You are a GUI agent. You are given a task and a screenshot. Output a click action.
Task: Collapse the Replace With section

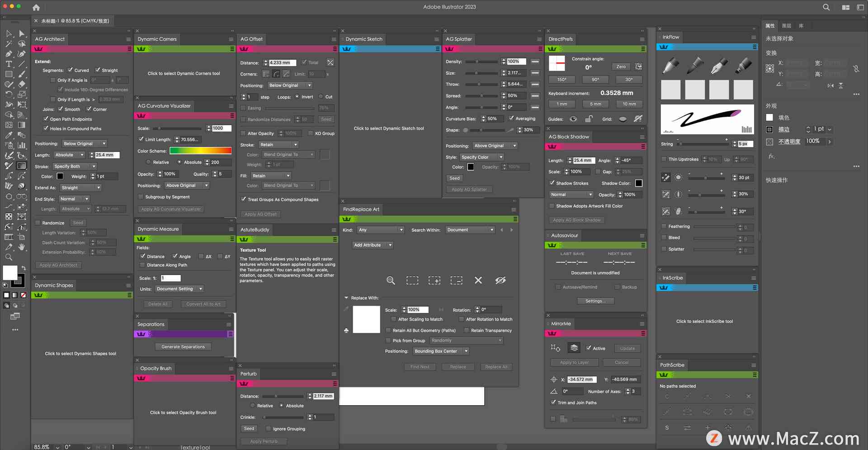pyautogui.click(x=346, y=298)
